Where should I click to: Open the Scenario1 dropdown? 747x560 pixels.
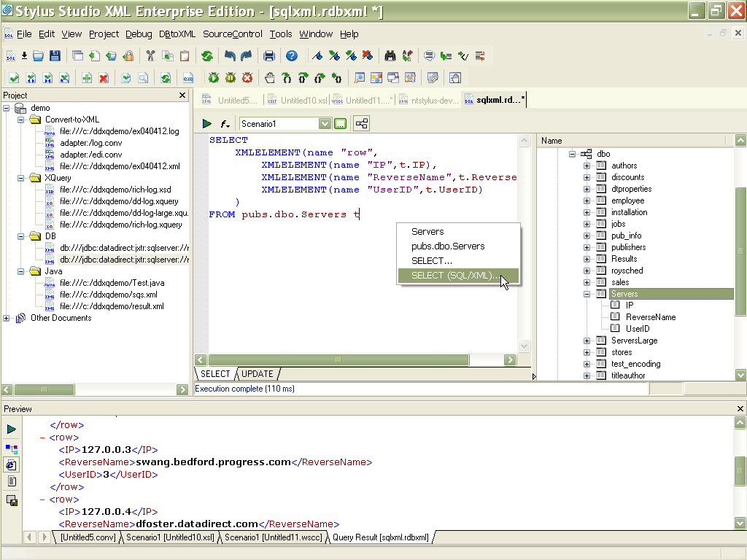tap(325, 122)
